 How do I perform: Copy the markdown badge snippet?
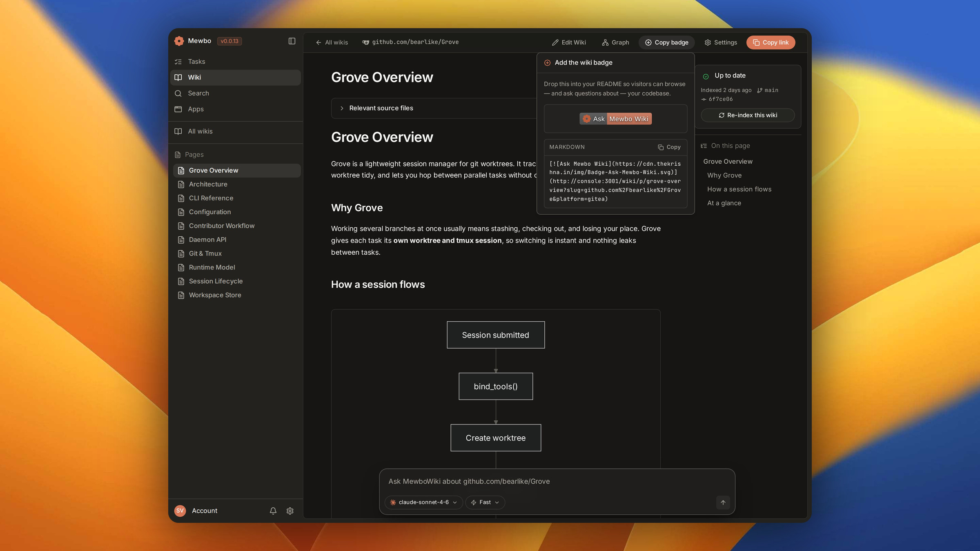click(669, 147)
